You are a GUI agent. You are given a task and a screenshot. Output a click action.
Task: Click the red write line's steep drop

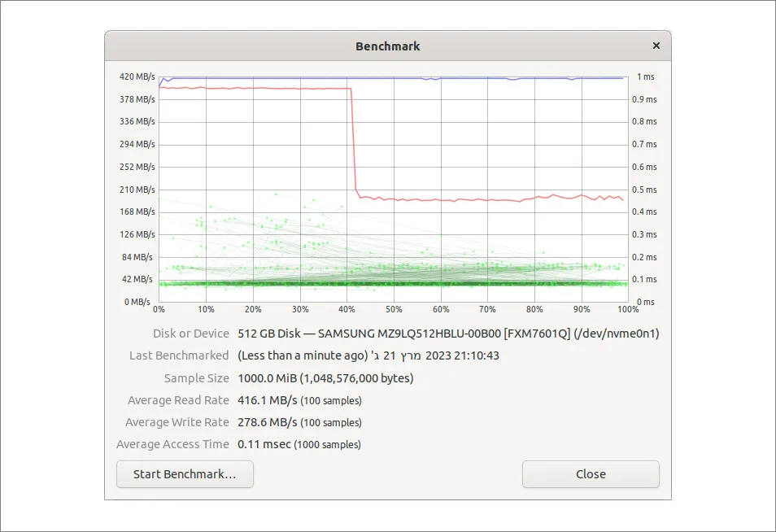click(x=353, y=138)
